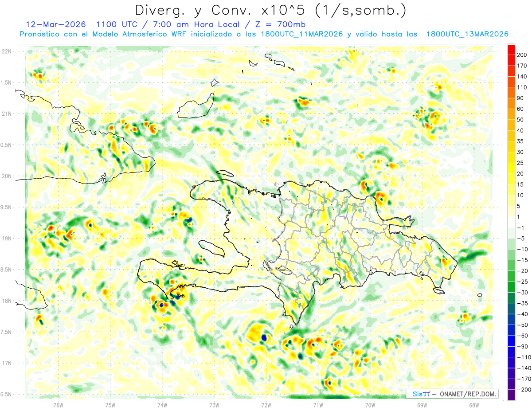Click the 8.5N latitude label
Viewport: 532px width, 411px height.
(x=7, y=270)
